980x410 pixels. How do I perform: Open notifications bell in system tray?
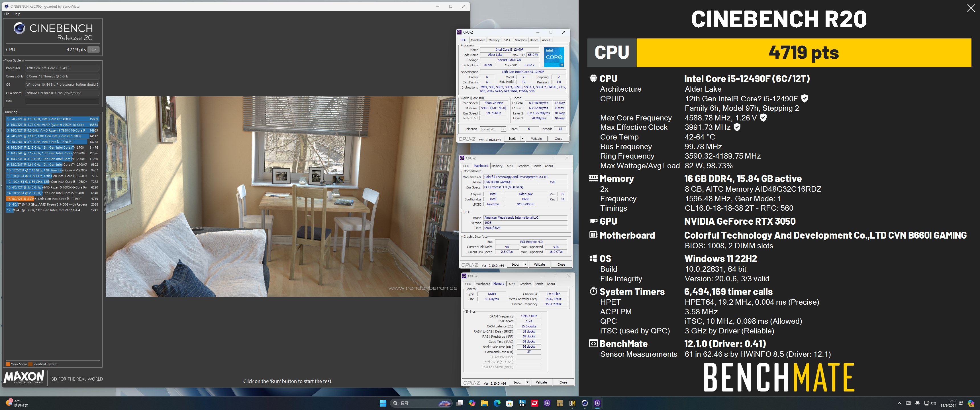point(961,403)
